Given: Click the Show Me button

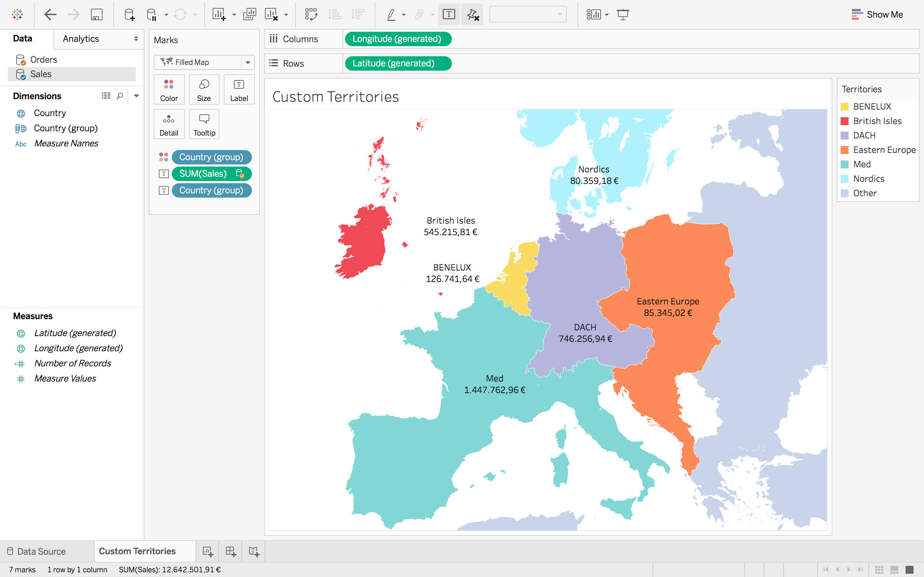Looking at the screenshot, I should coord(877,14).
